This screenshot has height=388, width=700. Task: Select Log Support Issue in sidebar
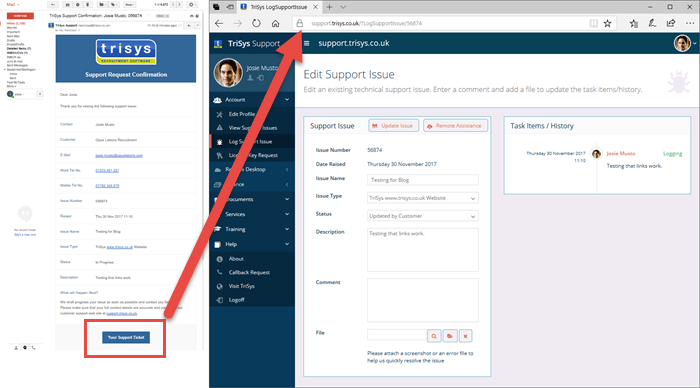point(250,142)
